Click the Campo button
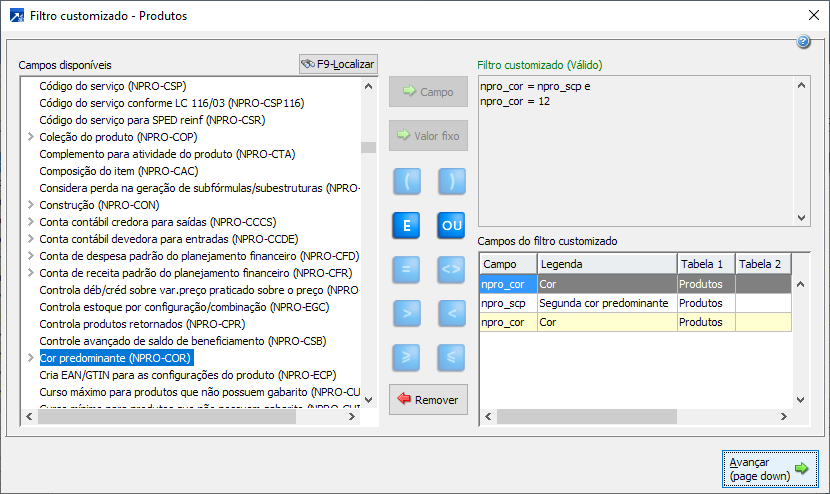 point(428,92)
